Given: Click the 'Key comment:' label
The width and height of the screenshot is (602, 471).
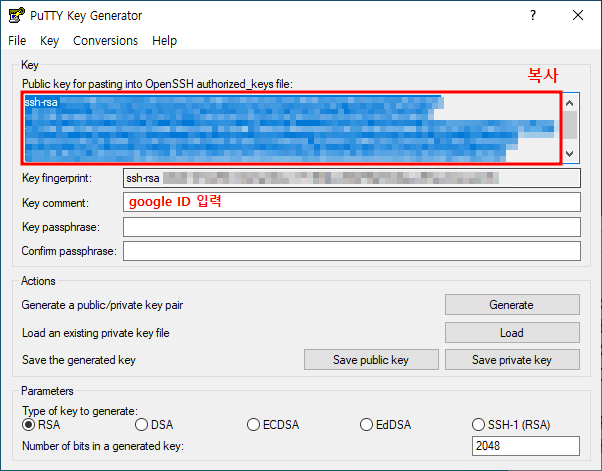Looking at the screenshot, I should pyautogui.click(x=55, y=203).
